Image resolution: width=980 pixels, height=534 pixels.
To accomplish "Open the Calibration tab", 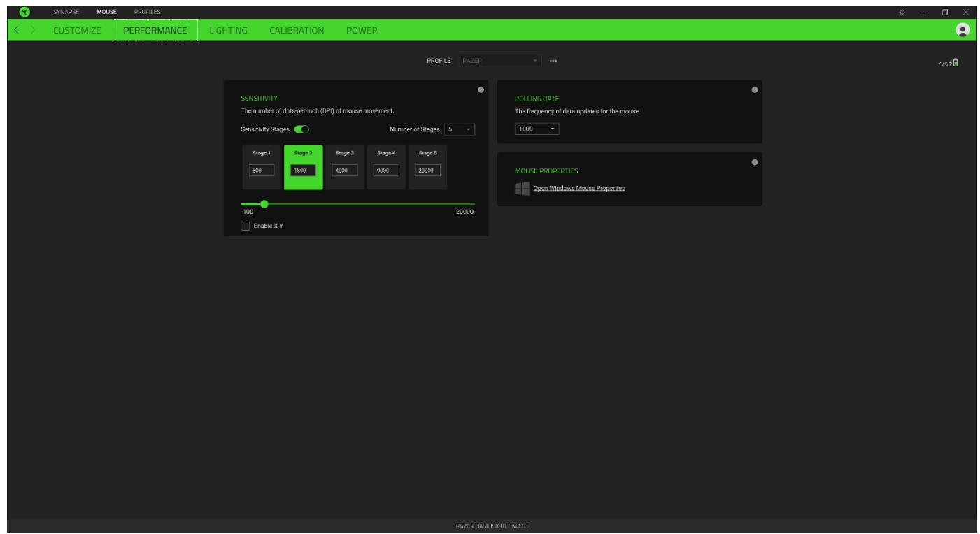I will (297, 30).
